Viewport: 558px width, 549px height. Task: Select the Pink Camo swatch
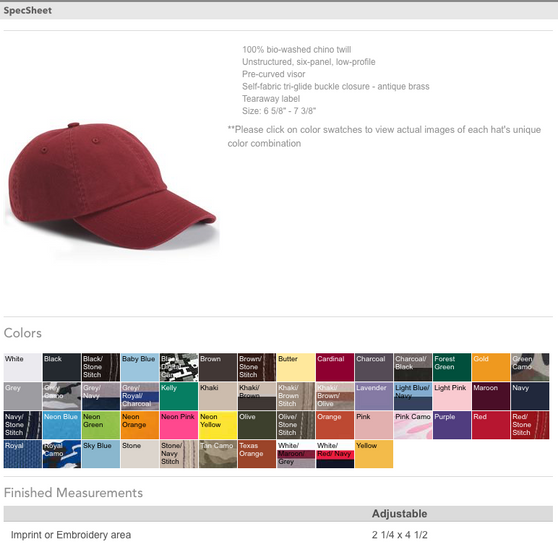(x=413, y=425)
